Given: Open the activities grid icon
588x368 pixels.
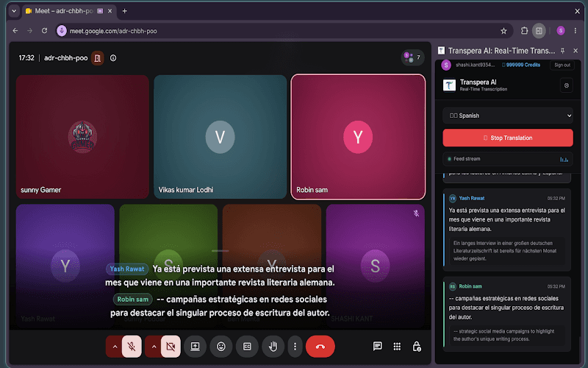Looking at the screenshot, I should tap(397, 346).
